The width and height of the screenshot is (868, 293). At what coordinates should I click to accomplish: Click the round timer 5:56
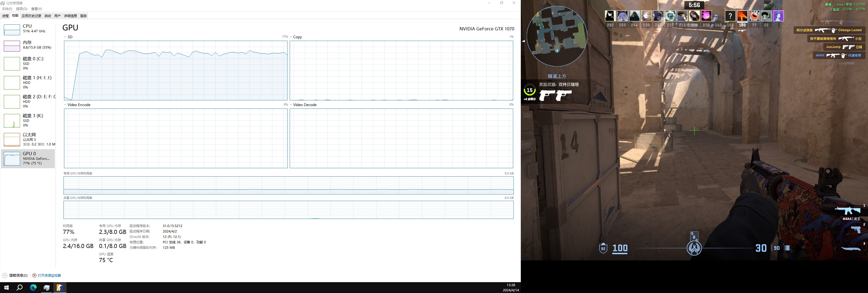(x=694, y=5)
